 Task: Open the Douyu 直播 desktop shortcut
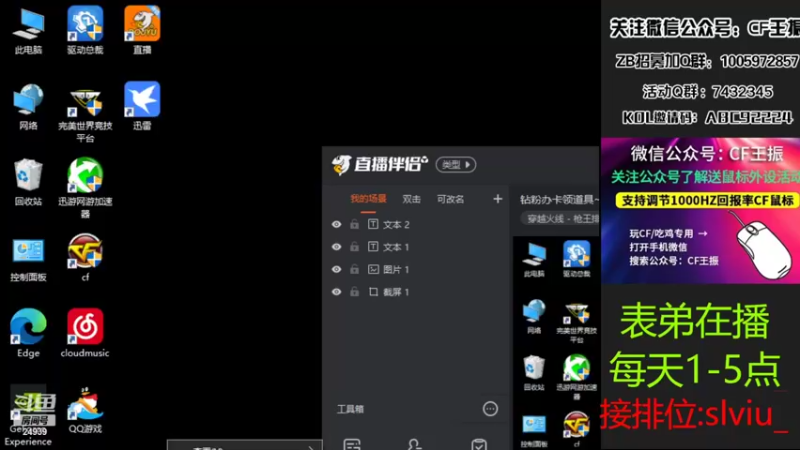point(142,31)
